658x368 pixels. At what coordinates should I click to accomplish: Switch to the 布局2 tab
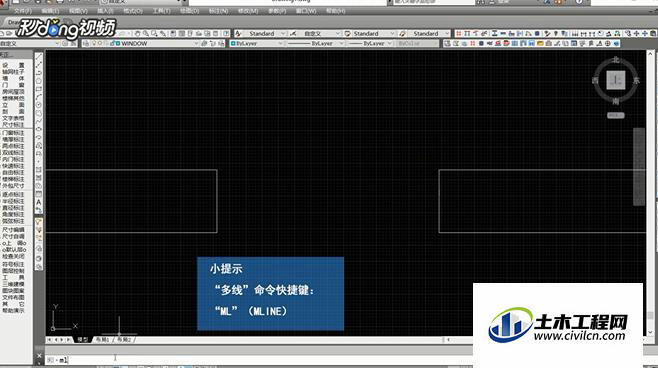coord(124,339)
